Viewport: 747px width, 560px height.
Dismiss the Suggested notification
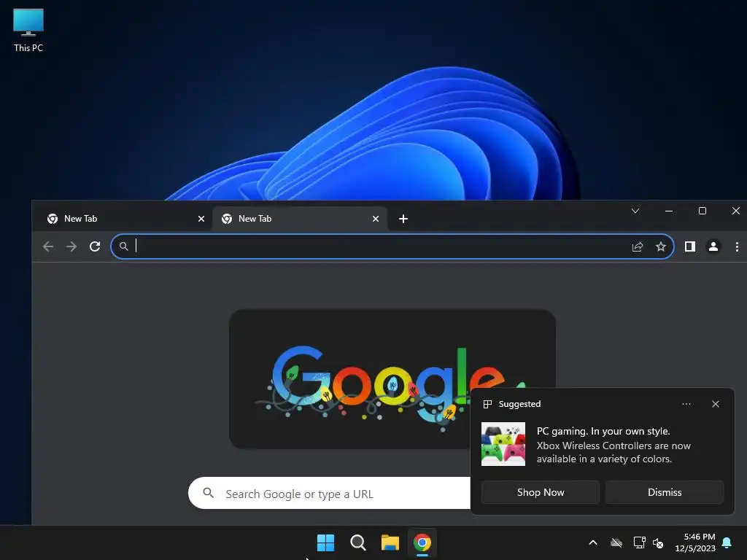(x=664, y=492)
